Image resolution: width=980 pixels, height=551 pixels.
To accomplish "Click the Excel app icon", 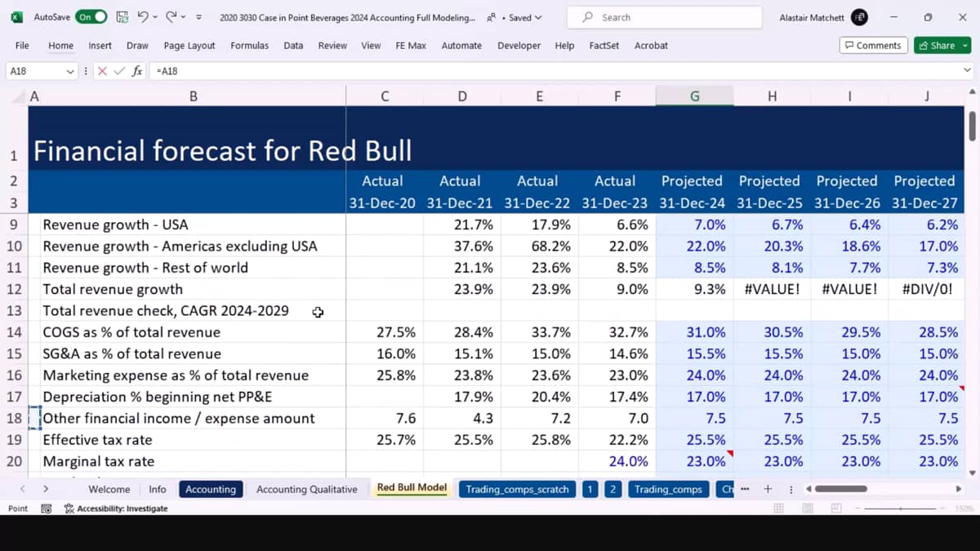I will point(16,17).
